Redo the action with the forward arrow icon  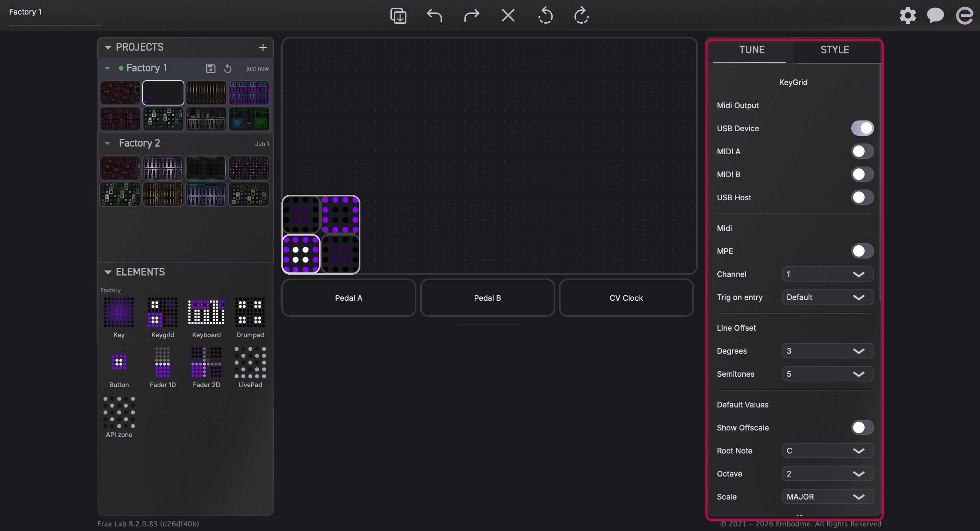471,16
